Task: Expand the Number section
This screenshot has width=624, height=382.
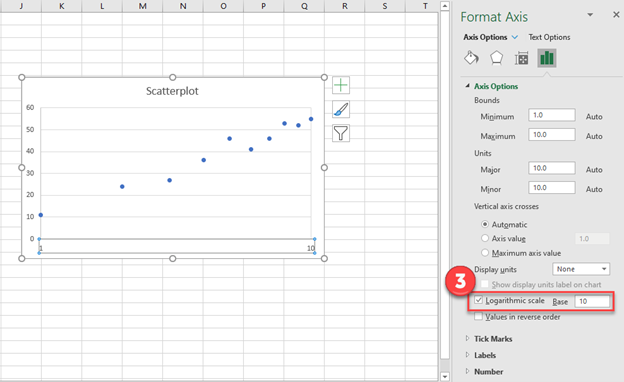Action: point(468,371)
